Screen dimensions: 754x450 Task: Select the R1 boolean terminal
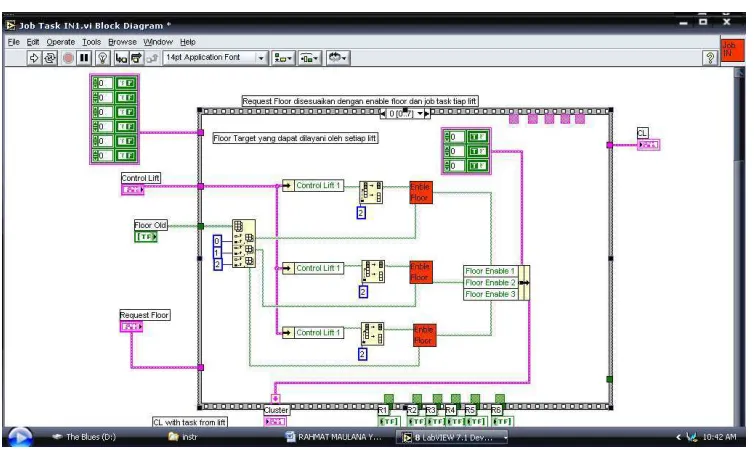(x=389, y=422)
